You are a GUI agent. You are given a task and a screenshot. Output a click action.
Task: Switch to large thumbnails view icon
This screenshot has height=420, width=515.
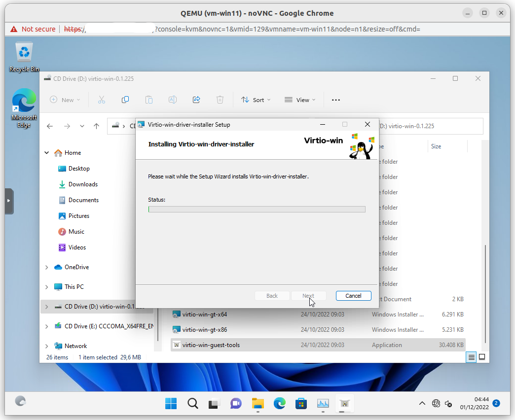pos(482,357)
